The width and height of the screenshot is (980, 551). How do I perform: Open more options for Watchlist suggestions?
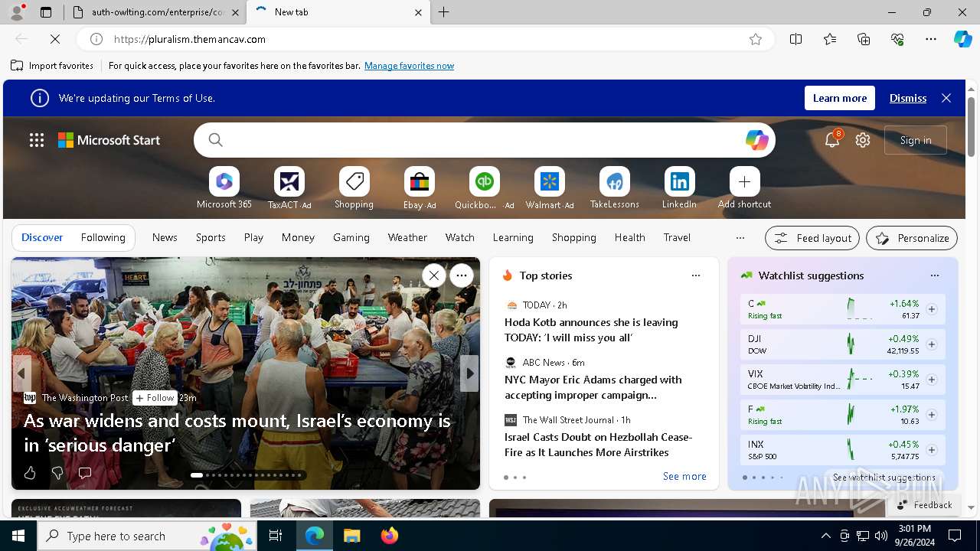click(935, 275)
